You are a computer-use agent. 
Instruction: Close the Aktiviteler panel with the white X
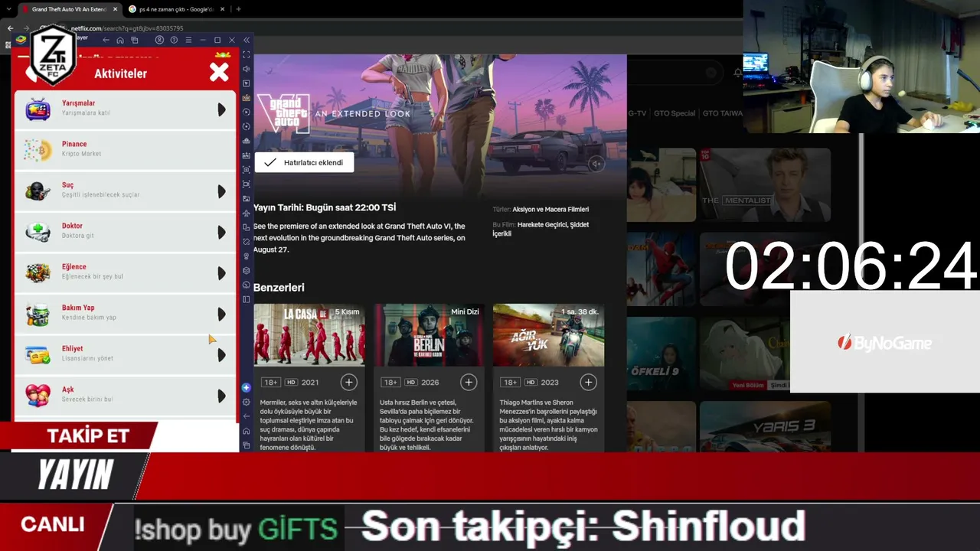click(219, 73)
